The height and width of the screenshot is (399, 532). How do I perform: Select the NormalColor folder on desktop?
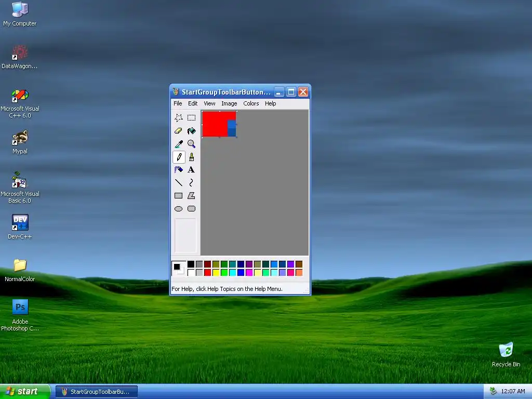(20, 270)
